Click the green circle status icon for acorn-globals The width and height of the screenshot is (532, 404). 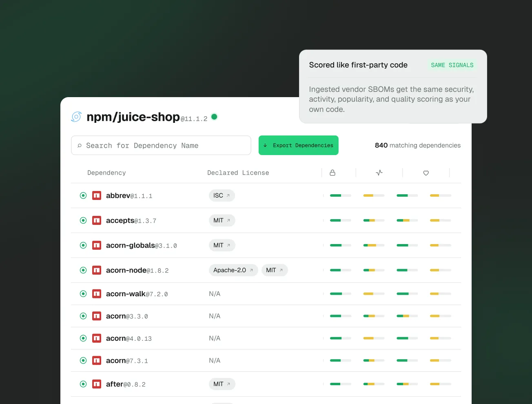[83, 245]
